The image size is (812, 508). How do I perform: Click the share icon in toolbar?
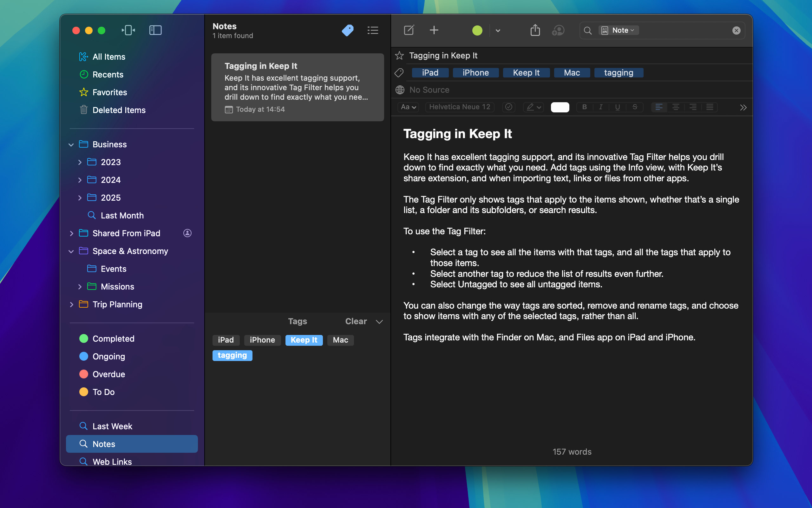pyautogui.click(x=535, y=30)
